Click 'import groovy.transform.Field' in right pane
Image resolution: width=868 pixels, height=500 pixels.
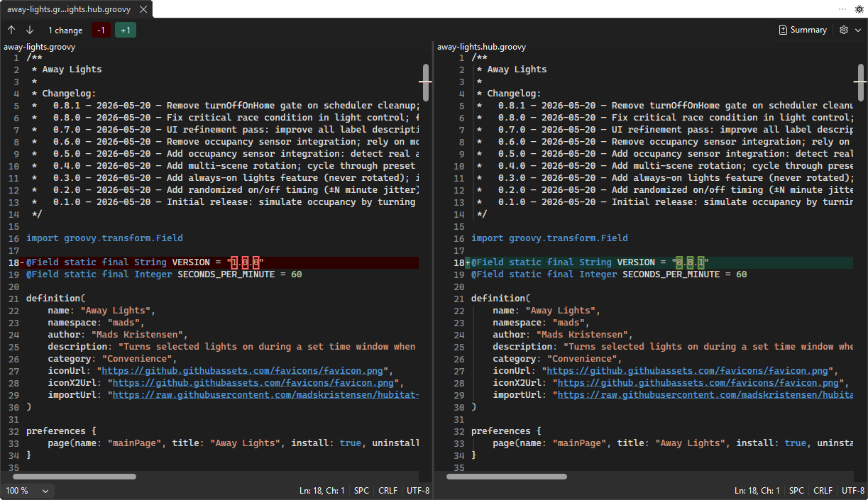549,238
